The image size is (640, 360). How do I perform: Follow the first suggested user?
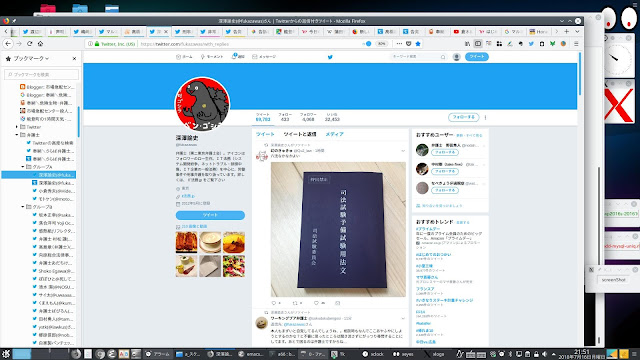[x=445, y=152]
